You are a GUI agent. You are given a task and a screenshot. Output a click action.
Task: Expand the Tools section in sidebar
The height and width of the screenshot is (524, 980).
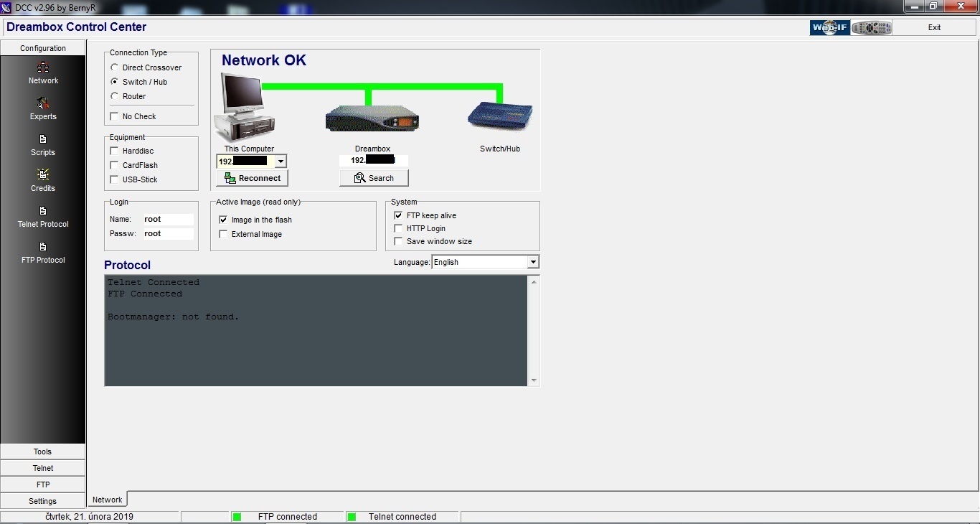(43, 452)
